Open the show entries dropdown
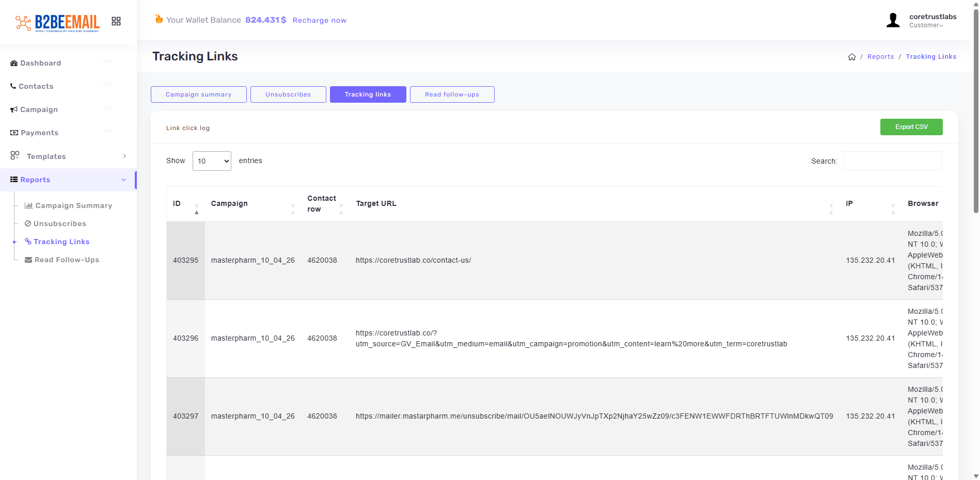The image size is (980, 480). pos(212,161)
